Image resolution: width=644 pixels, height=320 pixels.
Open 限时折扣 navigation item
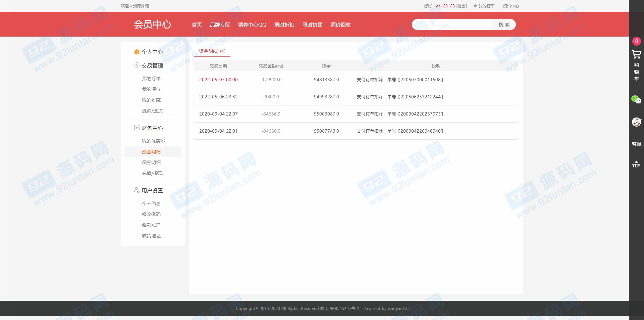284,25
